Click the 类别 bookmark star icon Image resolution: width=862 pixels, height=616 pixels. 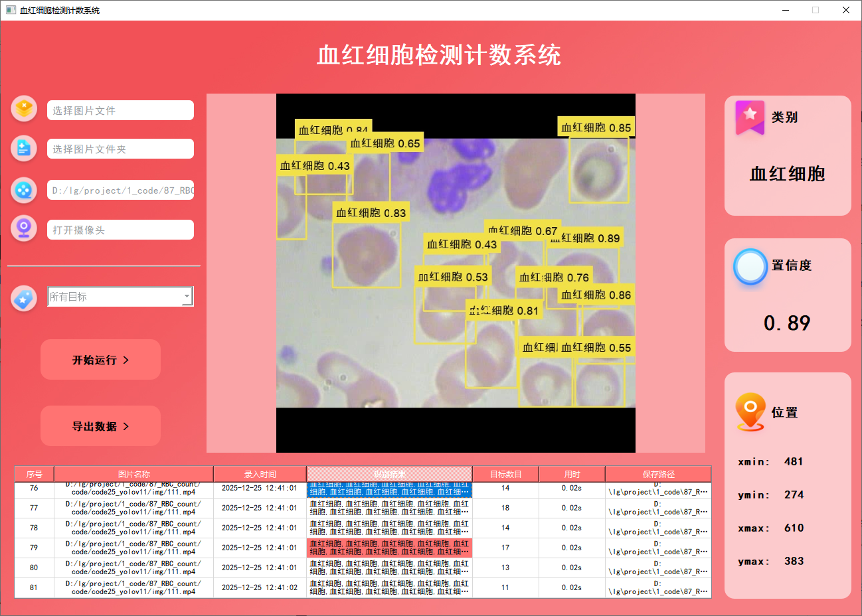[750, 117]
